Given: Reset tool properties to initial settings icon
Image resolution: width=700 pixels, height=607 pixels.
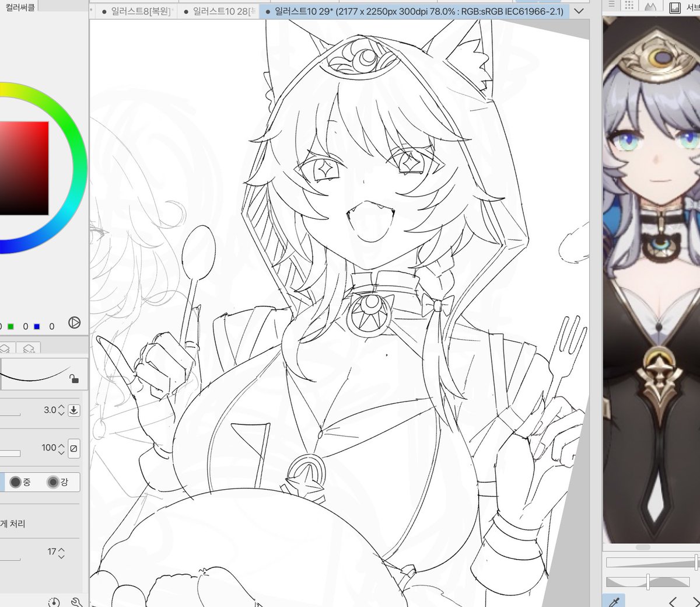Looking at the screenshot, I should [54, 601].
